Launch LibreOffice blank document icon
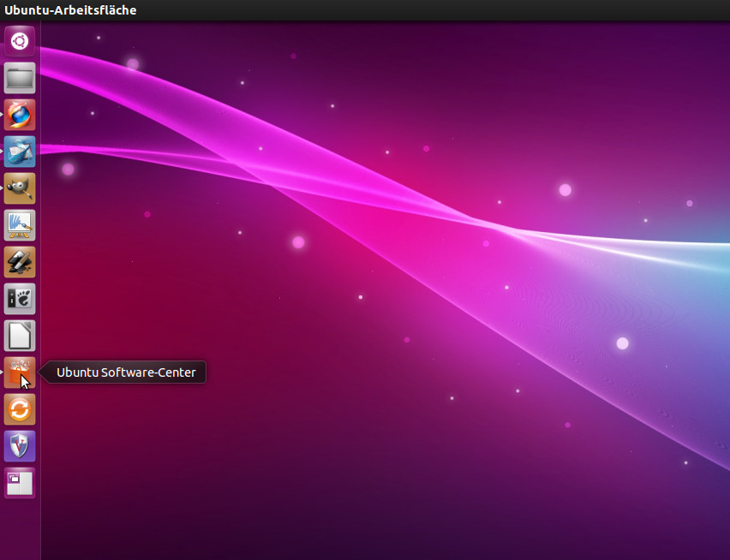The width and height of the screenshot is (730, 560). pos(20,336)
